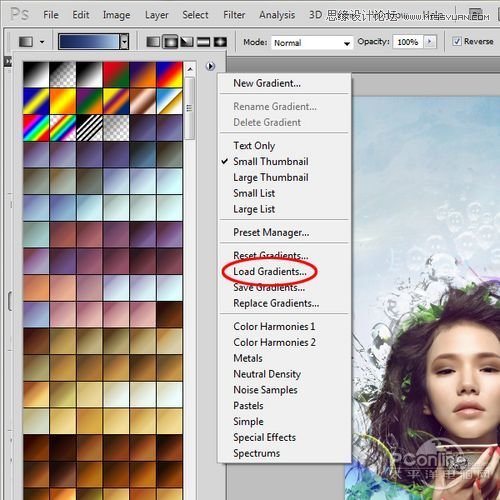Open the Analysis menu
This screenshot has height=500, width=500.
click(277, 15)
